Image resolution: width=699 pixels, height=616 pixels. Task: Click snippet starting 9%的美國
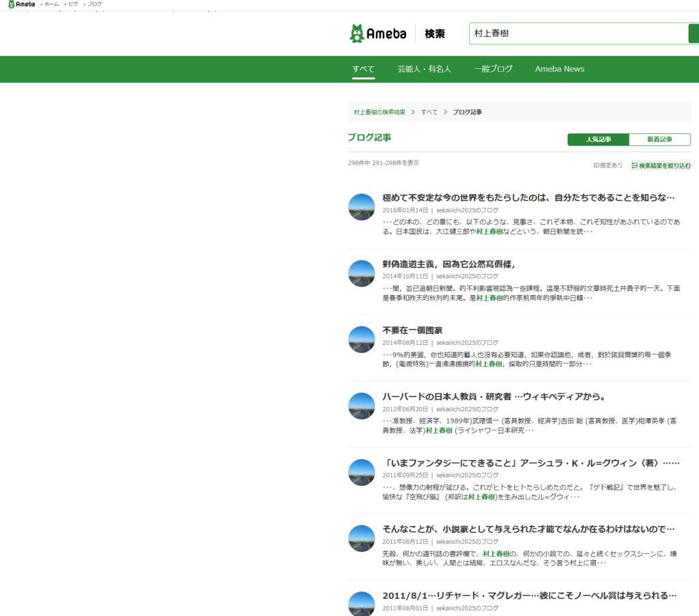pyautogui.click(x=527, y=359)
